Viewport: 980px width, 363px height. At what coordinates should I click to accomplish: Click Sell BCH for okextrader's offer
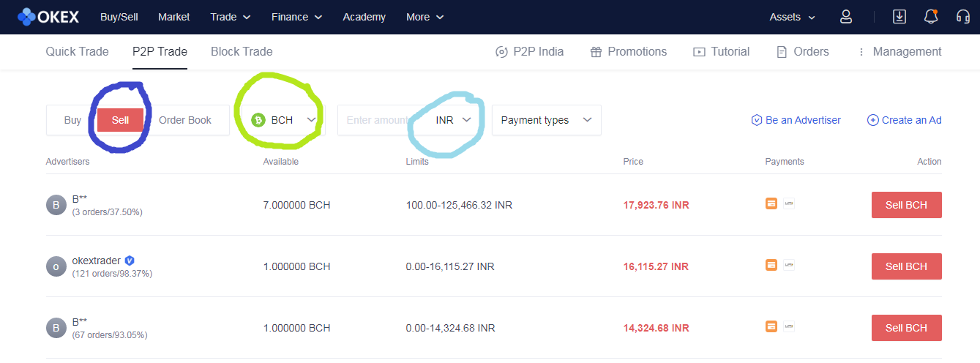click(x=906, y=266)
